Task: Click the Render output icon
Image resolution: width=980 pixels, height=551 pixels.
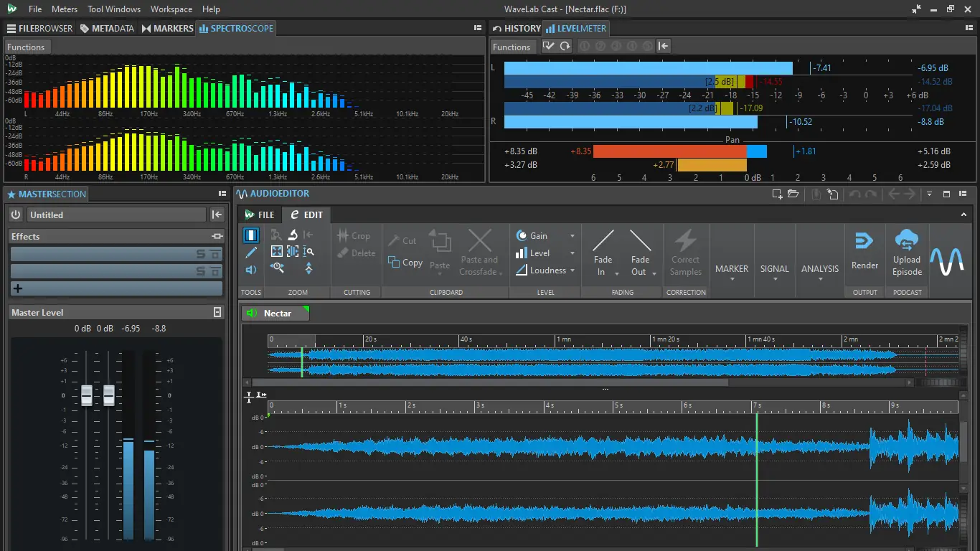Action: tap(864, 241)
